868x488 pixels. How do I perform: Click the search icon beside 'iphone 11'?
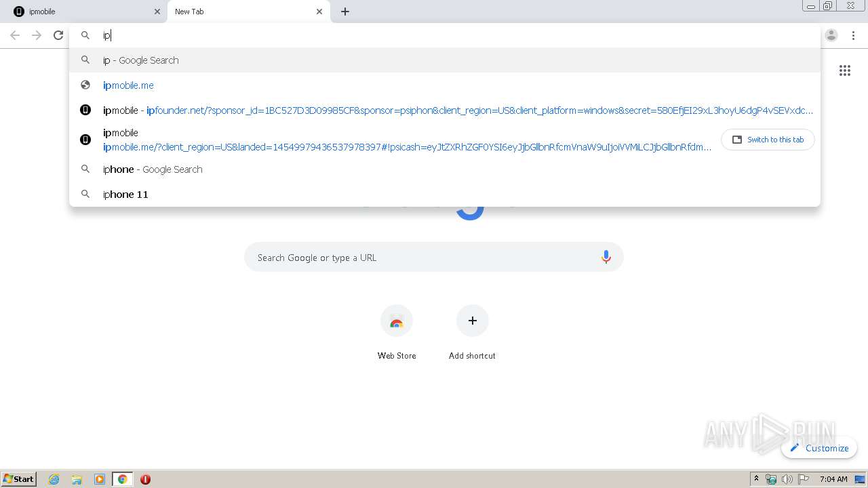pos(85,195)
